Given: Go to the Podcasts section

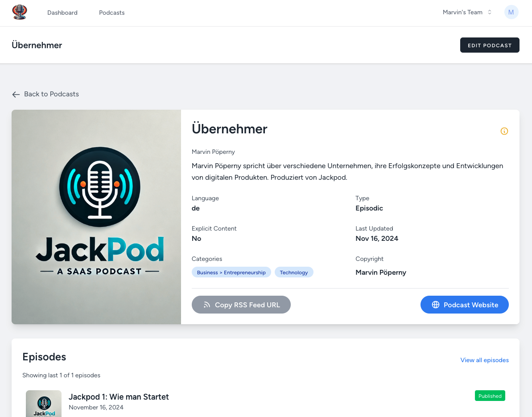Looking at the screenshot, I should [x=111, y=12].
